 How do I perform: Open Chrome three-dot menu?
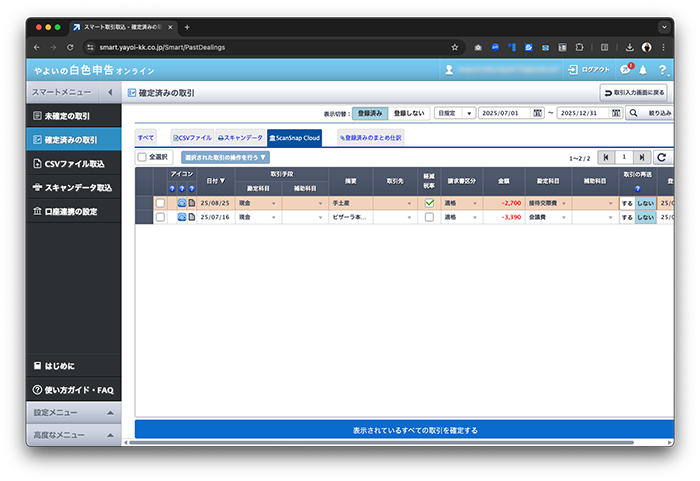(663, 47)
